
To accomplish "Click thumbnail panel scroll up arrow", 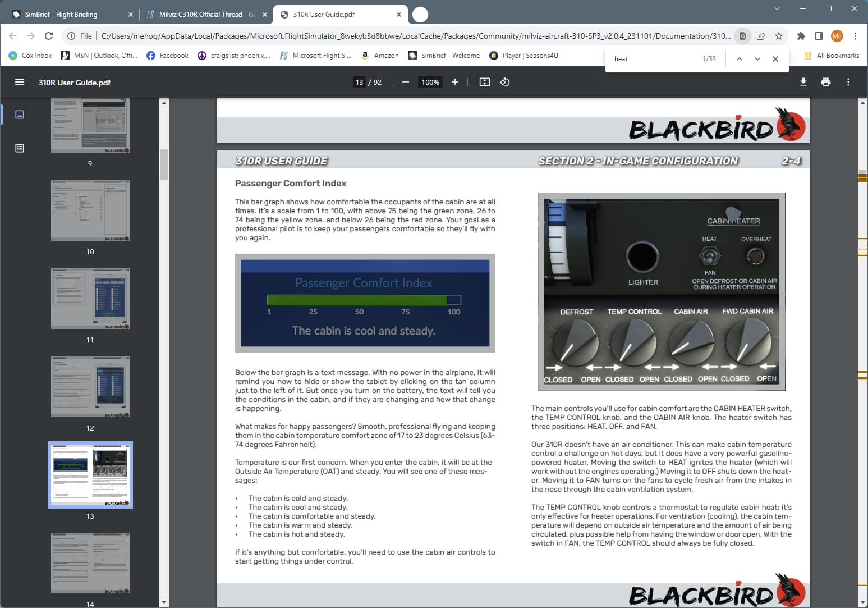I will pyautogui.click(x=164, y=102).
